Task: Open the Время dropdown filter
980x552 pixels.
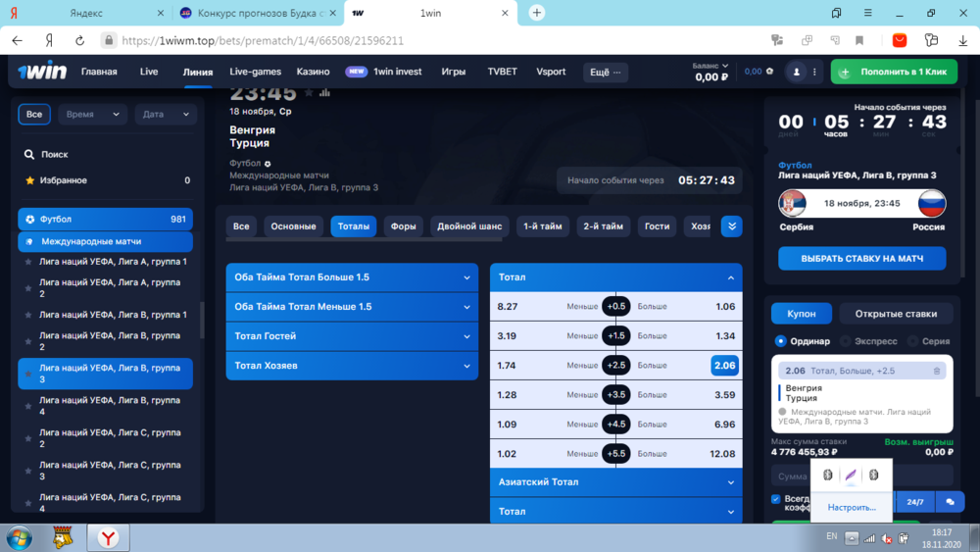Action: [92, 115]
